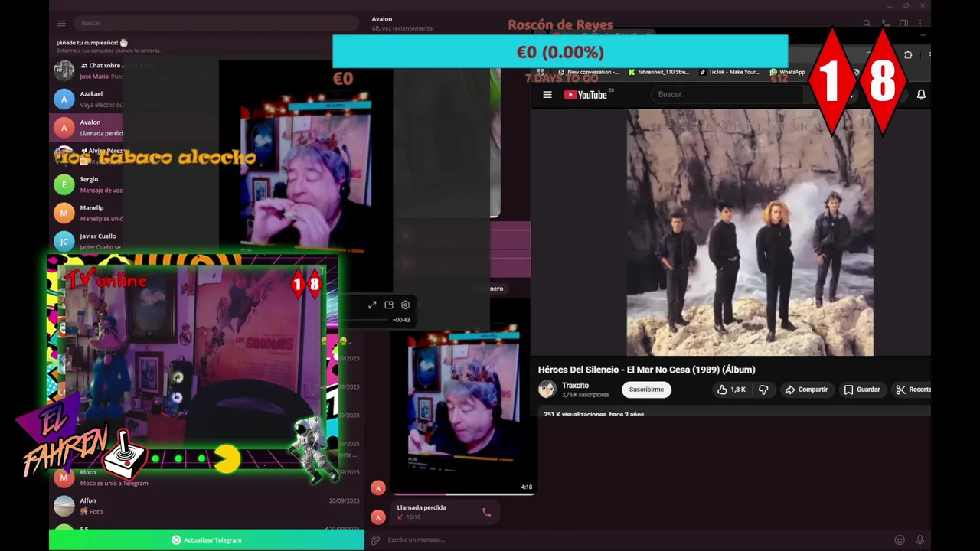
Task: Click the YouTube Buscar search box
Action: click(727, 94)
